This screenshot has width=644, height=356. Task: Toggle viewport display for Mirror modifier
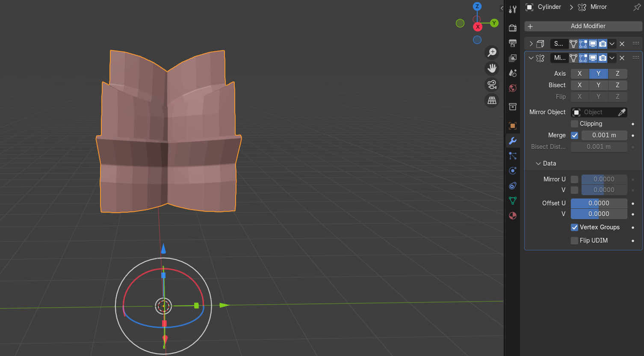click(x=593, y=58)
